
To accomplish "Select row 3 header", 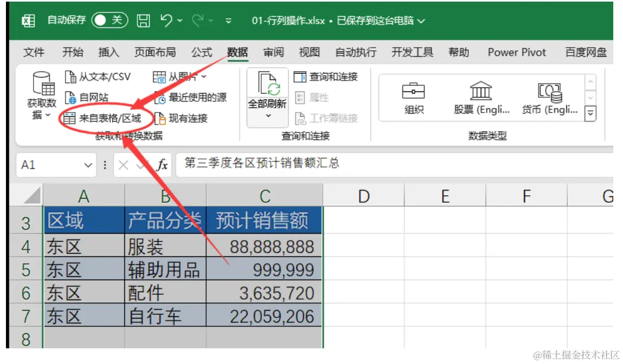I will 26,221.
